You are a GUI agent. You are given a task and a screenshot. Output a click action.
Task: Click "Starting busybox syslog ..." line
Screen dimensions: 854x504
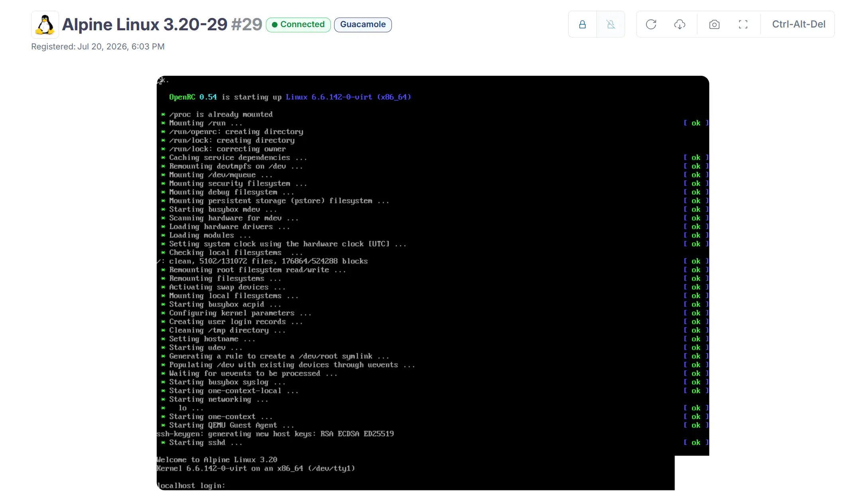[x=227, y=382]
